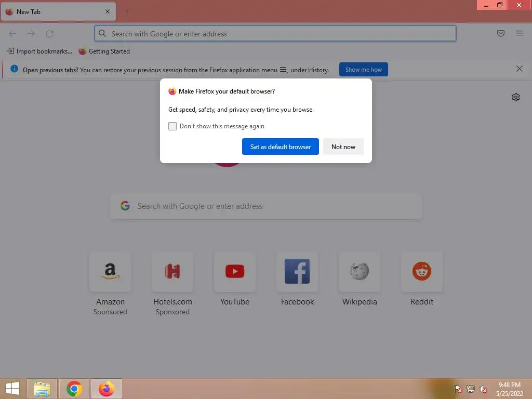This screenshot has height=399, width=532.
Task: Open the Firefox application hamburger menu
Action: point(520,33)
